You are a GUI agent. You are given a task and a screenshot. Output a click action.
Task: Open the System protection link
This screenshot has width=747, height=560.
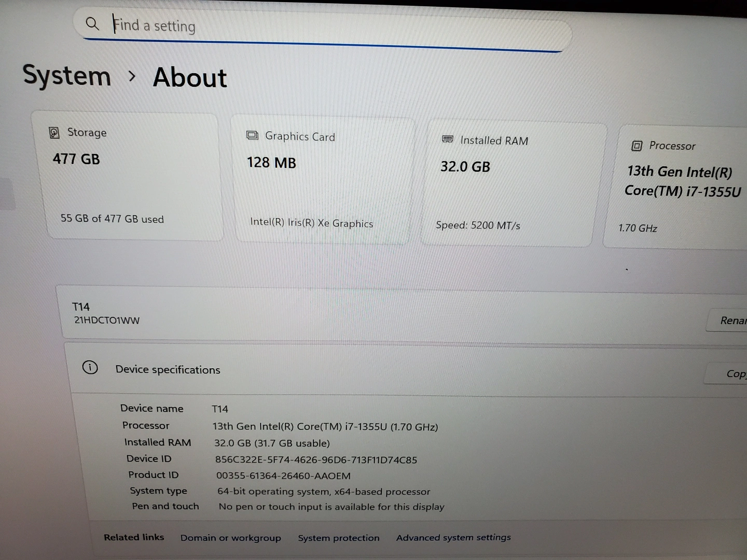338,538
